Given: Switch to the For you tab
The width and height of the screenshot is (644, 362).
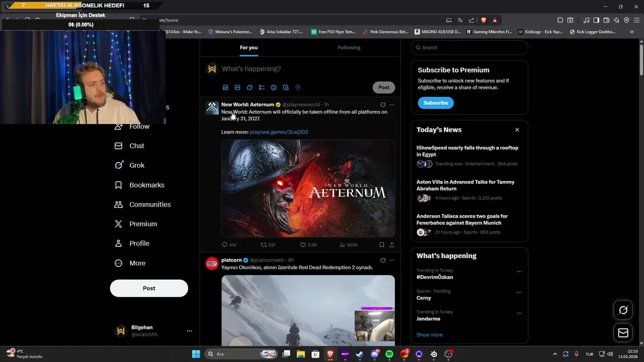Looking at the screenshot, I should click(x=249, y=48).
